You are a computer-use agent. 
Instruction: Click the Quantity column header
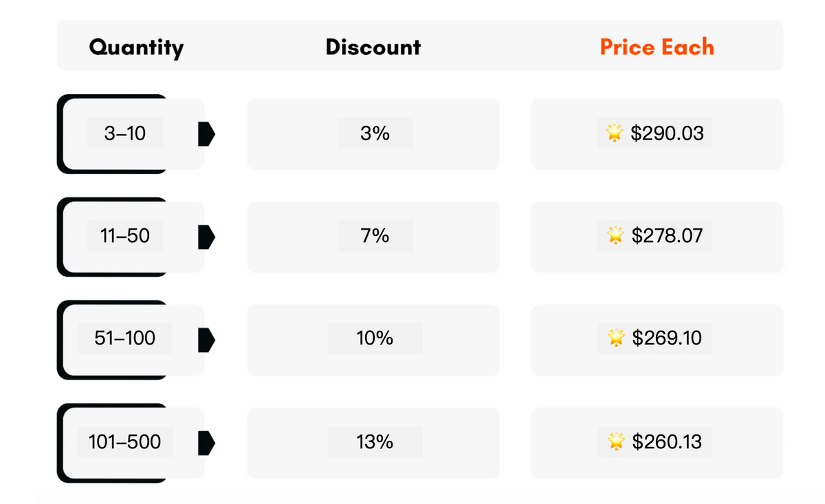(x=136, y=47)
